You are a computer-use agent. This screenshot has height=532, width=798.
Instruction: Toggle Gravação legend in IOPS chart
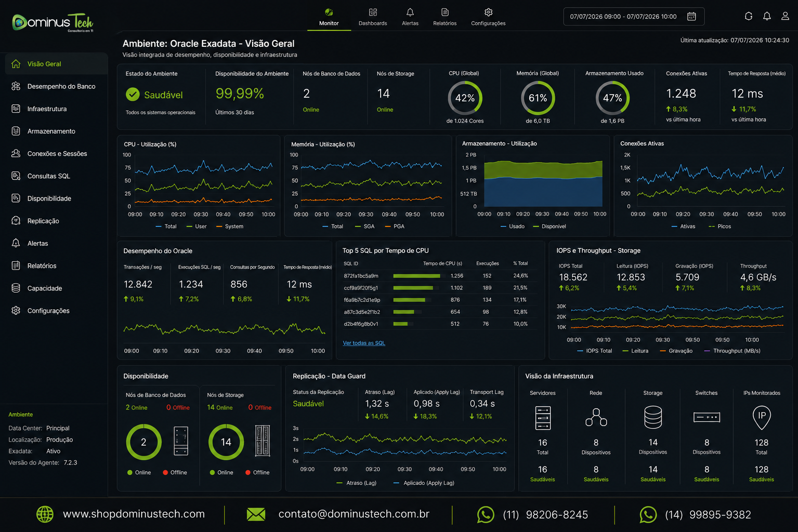point(676,351)
